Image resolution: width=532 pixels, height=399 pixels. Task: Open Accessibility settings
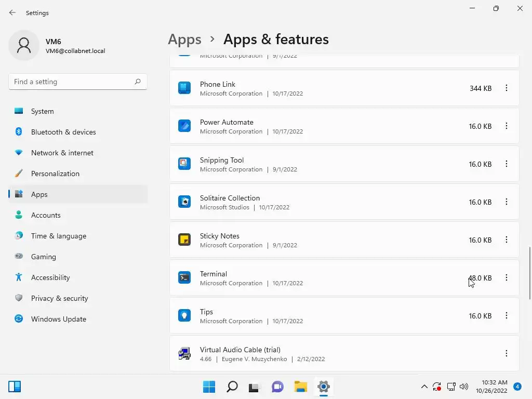78,277
